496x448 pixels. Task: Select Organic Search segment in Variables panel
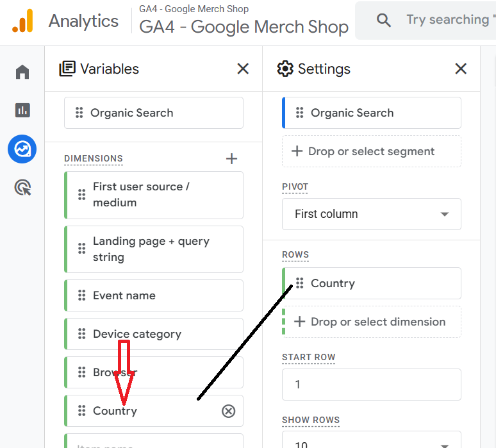[x=154, y=113]
